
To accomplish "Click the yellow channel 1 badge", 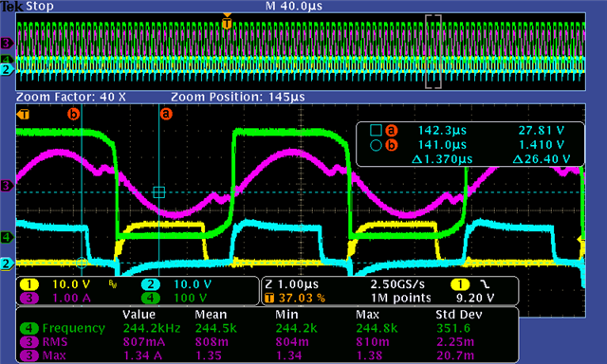I will click(29, 284).
